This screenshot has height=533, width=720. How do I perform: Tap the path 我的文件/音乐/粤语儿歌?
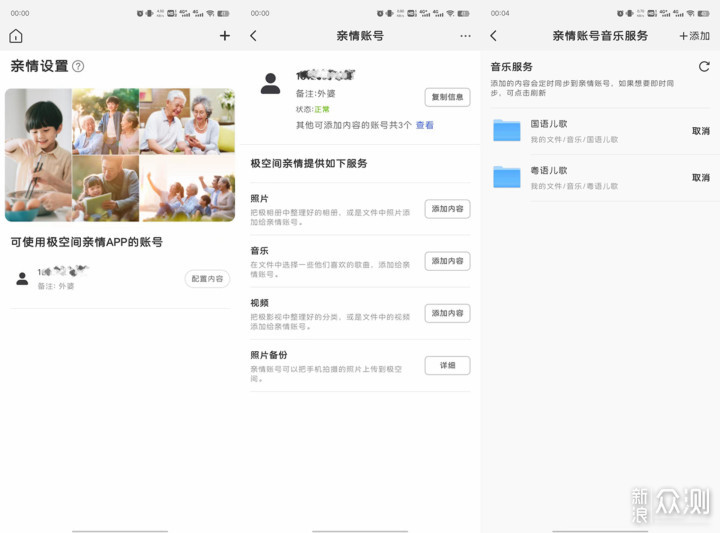(x=574, y=186)
